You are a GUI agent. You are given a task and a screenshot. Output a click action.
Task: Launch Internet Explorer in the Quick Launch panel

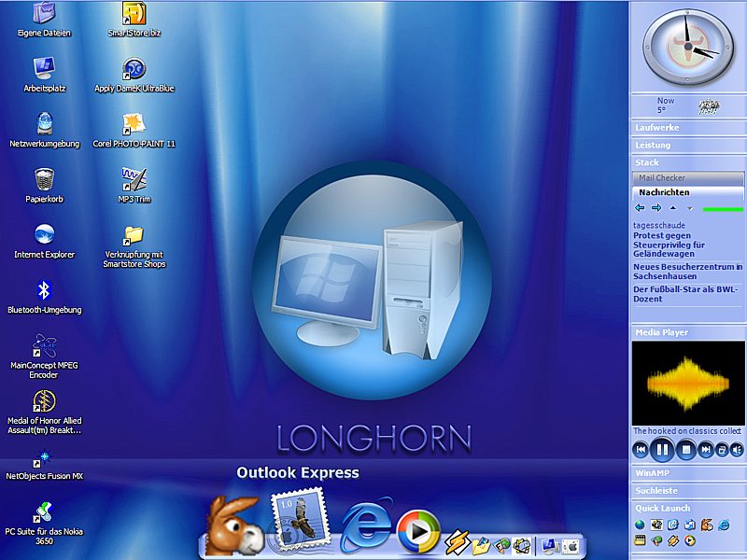coord(724,525)
